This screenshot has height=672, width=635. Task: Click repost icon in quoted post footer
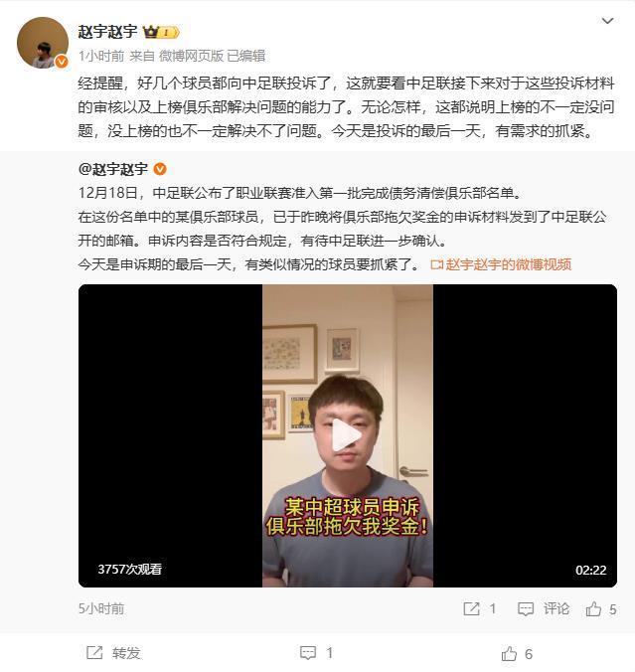point(471,609)
